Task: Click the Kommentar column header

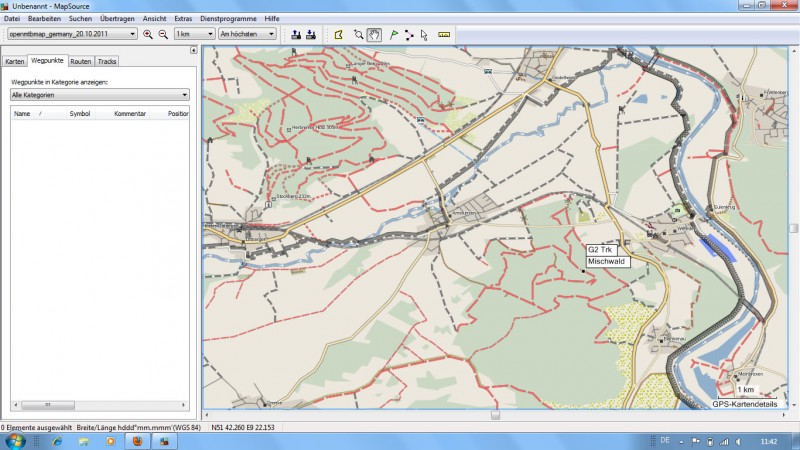Action: [x=130, y=114]
